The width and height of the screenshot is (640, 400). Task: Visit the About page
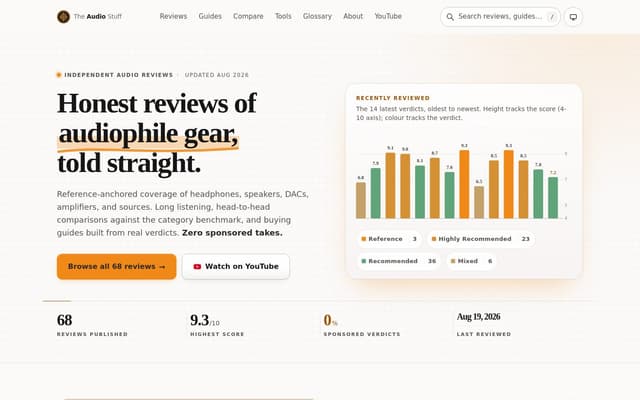tap(353, 16)
